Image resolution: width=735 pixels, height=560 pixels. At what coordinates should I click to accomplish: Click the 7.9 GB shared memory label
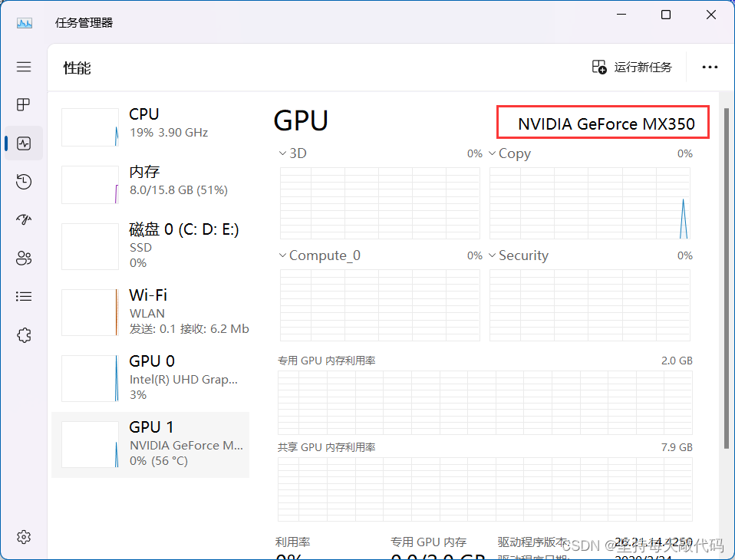(677, 447)
